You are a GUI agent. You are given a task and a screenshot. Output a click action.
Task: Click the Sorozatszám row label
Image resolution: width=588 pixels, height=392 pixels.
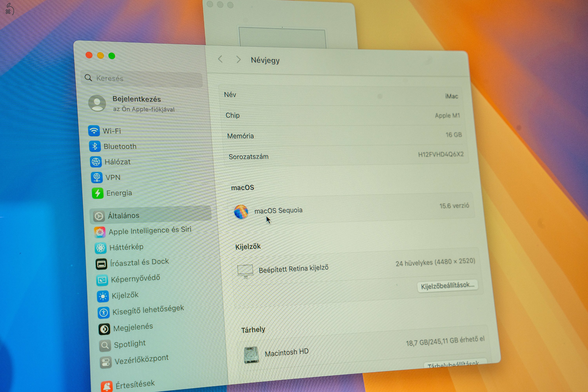click(249, 157)
